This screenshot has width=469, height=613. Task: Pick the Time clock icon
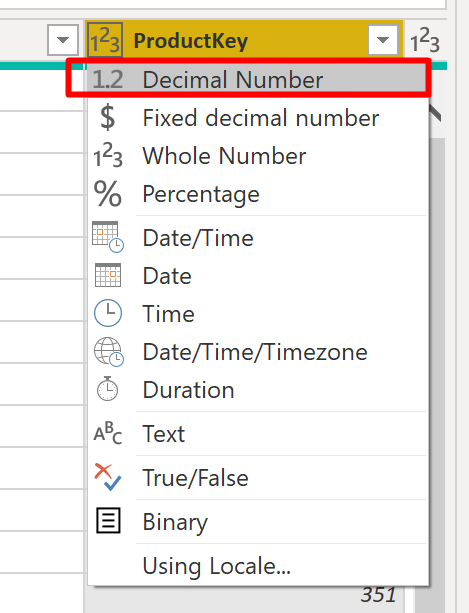[x=108, y=313]
